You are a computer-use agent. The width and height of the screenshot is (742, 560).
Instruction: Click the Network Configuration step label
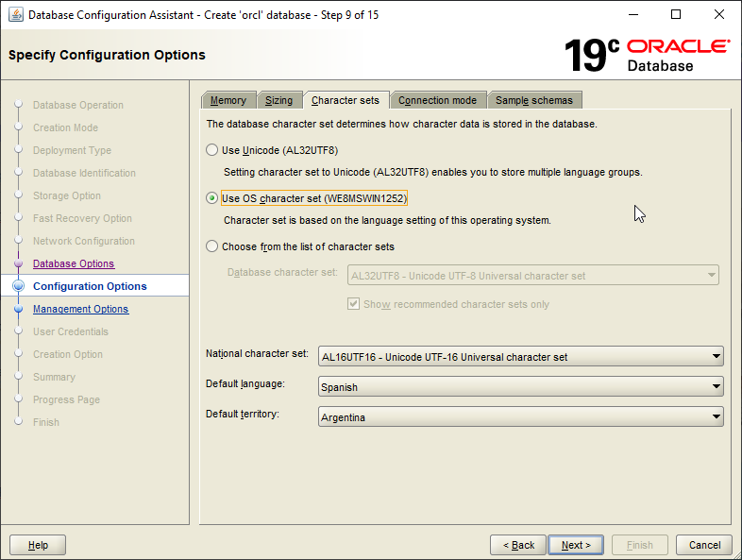(x=84, y=242)
